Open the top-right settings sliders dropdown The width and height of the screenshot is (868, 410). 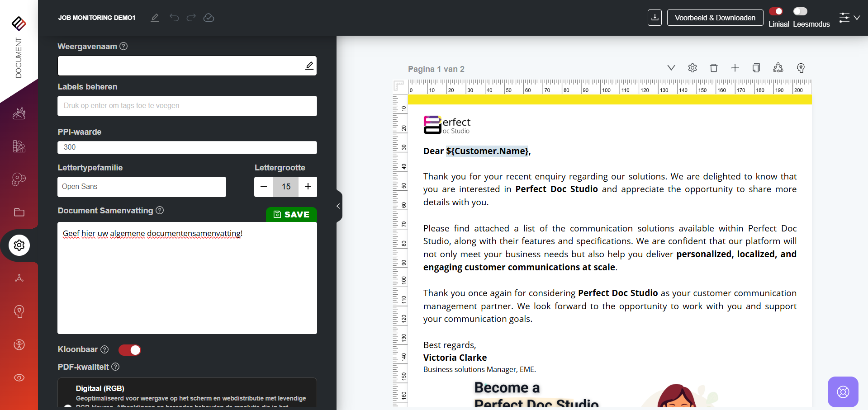click(x=849, y=18)
